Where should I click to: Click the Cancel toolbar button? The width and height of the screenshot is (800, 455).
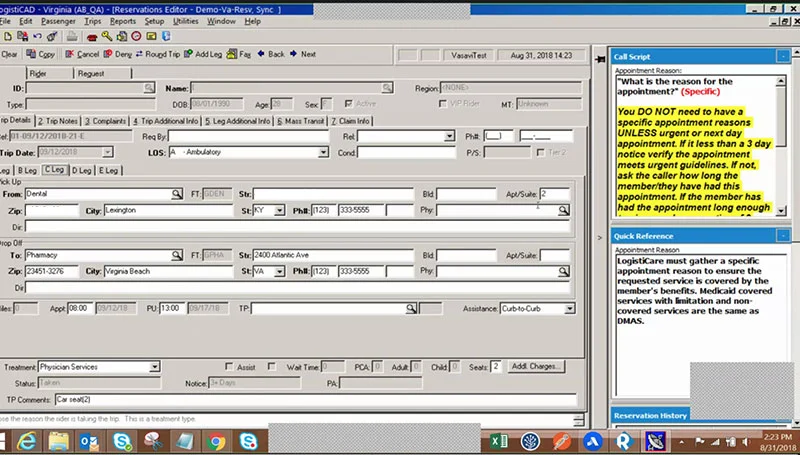[x=82, y=54]
